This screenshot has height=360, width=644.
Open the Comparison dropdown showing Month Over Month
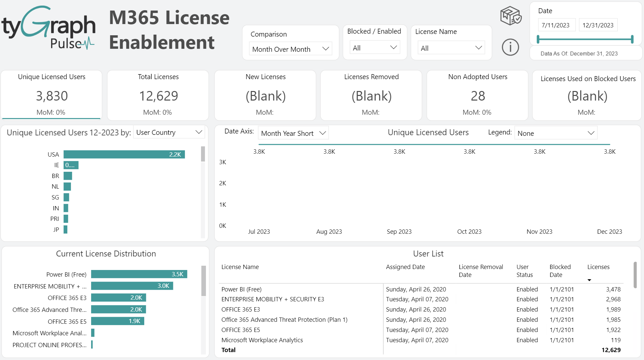(x=290, y=48)
